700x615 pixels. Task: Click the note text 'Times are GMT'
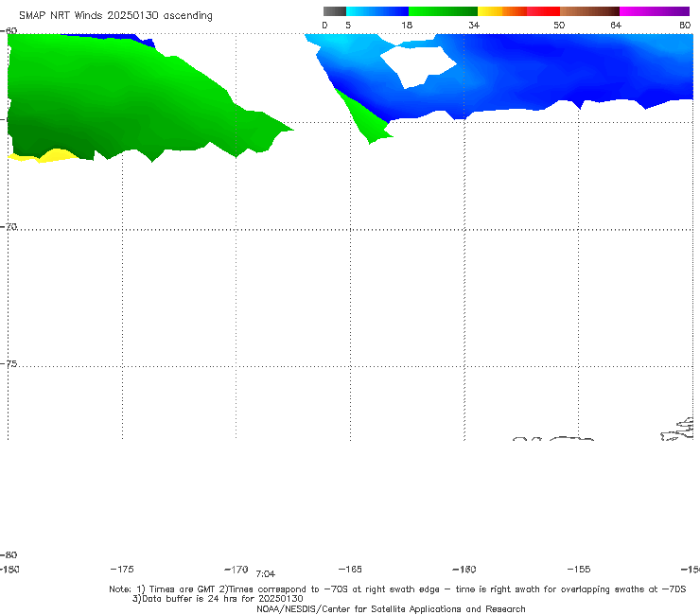coord(183,589)
